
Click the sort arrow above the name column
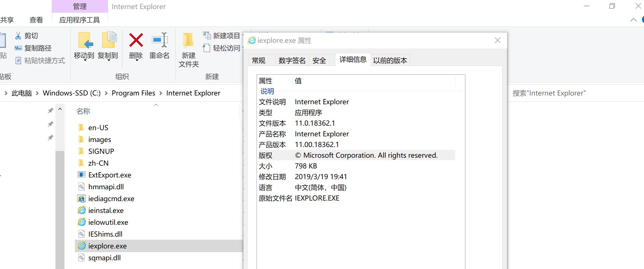[156, 105]
